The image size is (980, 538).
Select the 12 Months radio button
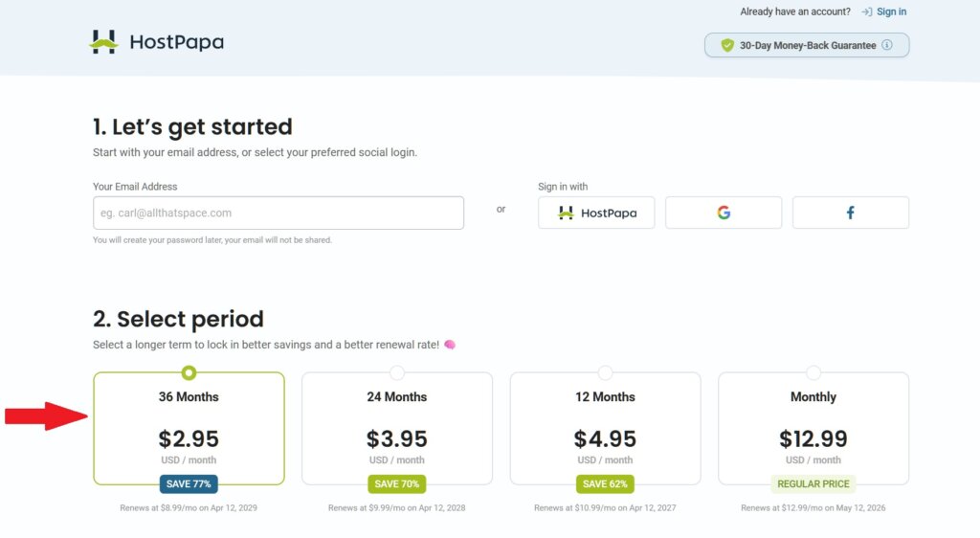pos(605,372)
